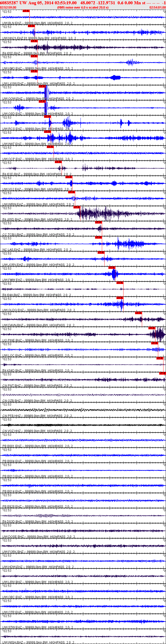Select the red pick marker on UW OSD trace
The image size is (166, 644).
point(42,101)
